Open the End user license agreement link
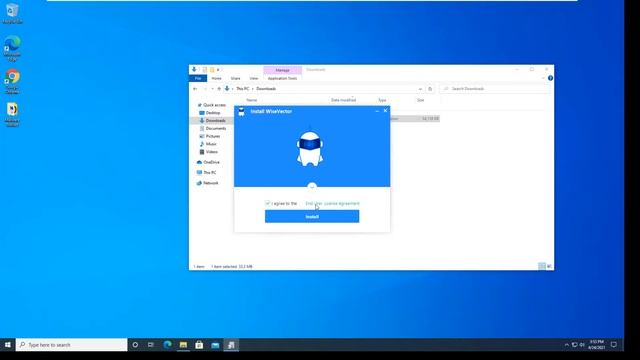Screen dimensions: 640x360 [x=332, y=203]
